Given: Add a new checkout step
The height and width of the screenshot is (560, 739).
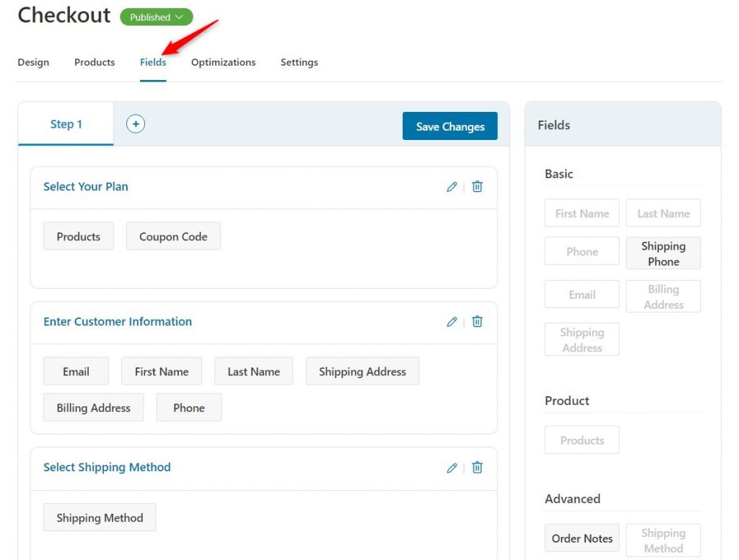Looking at the screenshot, I should click(x=135, y=124).
